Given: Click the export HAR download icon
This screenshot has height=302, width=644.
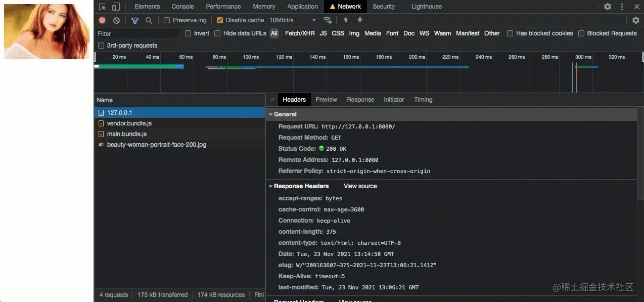Looking at the screenshot, I should [x=360, y=20].
